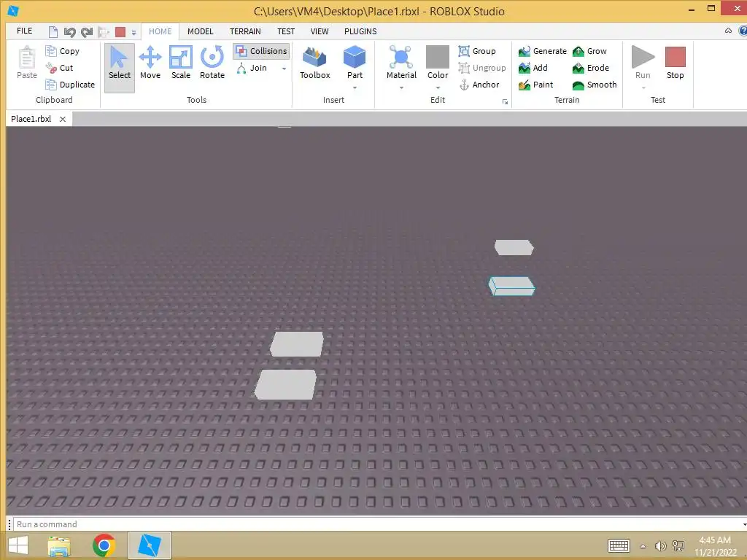Stop the running test
Screen dimensions: 747x560
[675, 63]
